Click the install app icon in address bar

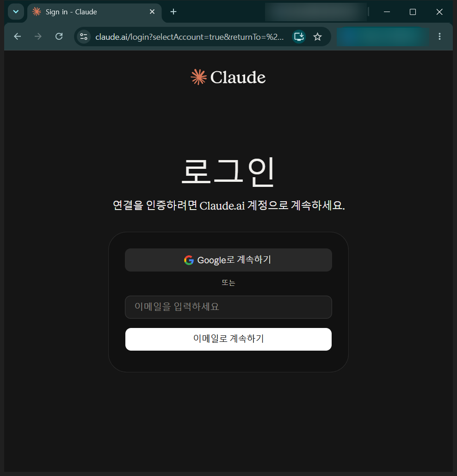pos(299,37)
